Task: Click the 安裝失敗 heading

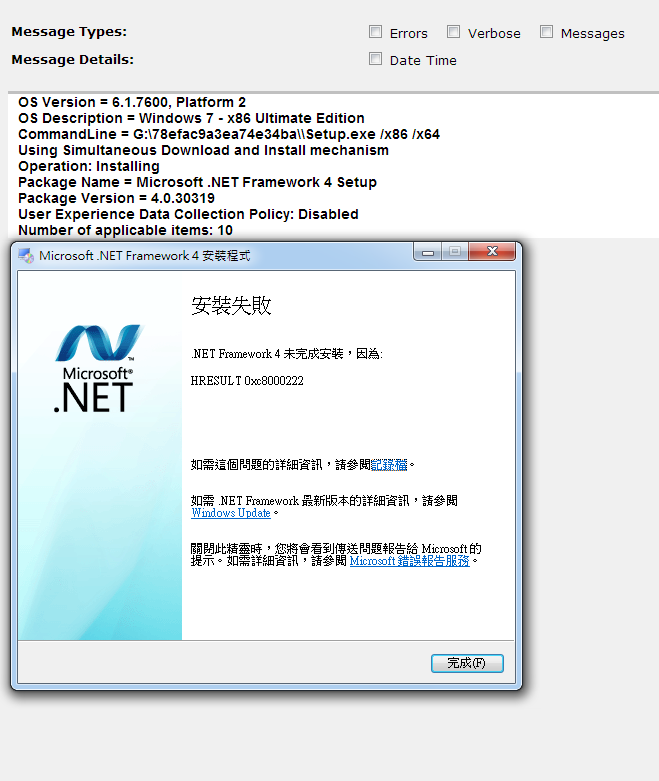Action: point(231,305)
